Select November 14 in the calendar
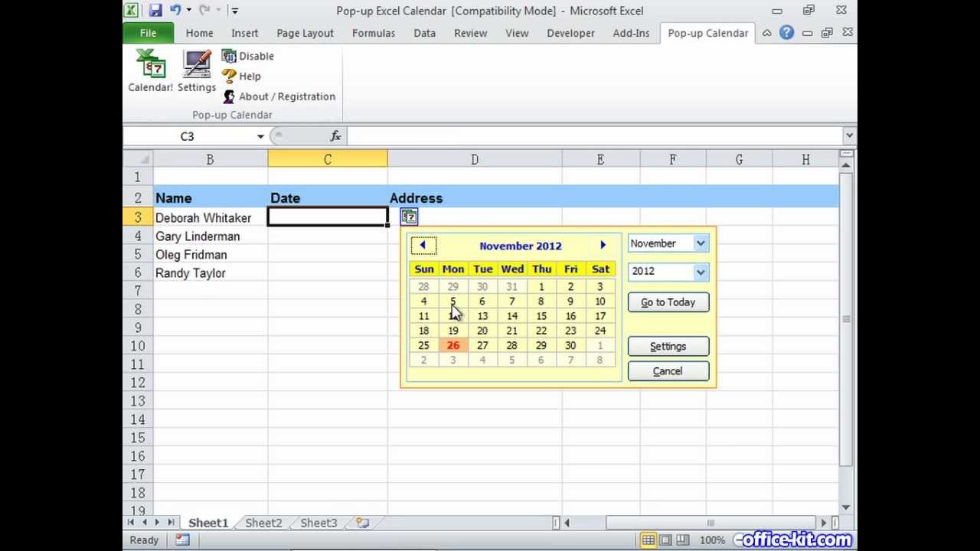Viewport: 980px width, 551px height. [512, 316]
